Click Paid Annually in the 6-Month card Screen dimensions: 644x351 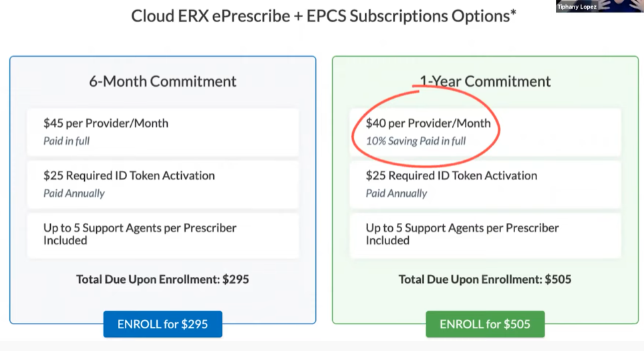pos(74,193)
